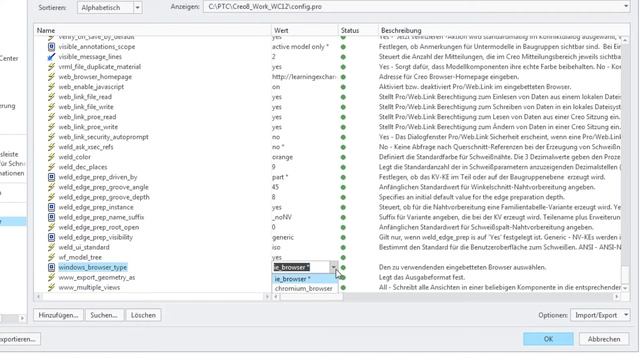Click the icon beside weld_edge_prep_driven_by
The image size is (640, 360).
click(51, 177)
